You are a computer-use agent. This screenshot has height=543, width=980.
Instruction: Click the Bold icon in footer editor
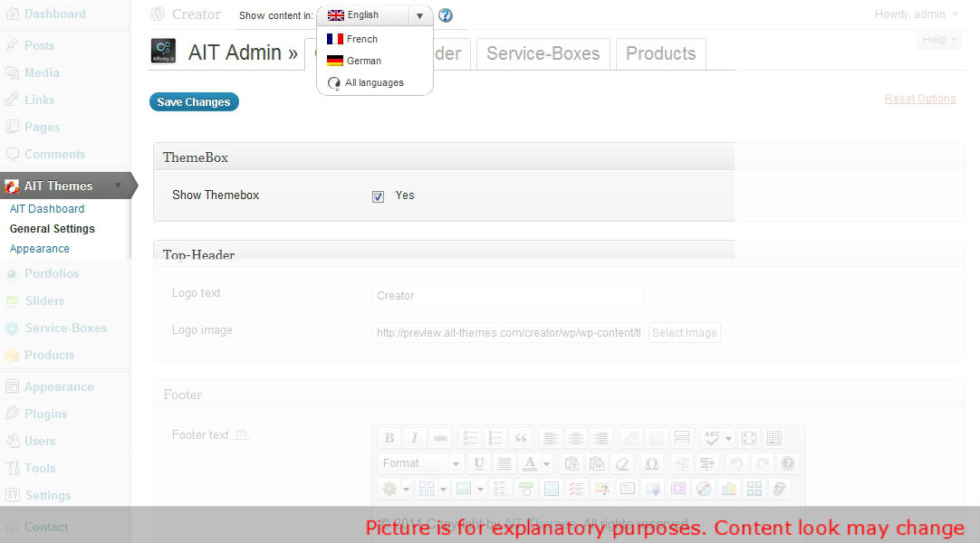coord(389,438)
